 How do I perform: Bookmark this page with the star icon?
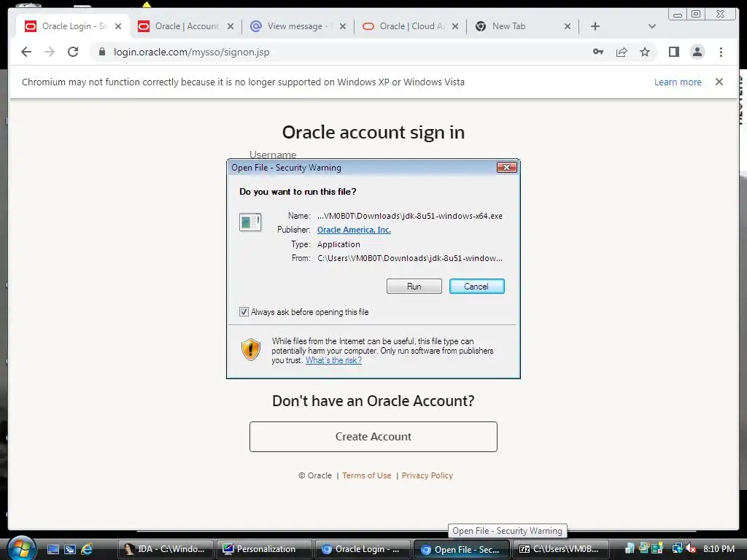click(645, 52)
